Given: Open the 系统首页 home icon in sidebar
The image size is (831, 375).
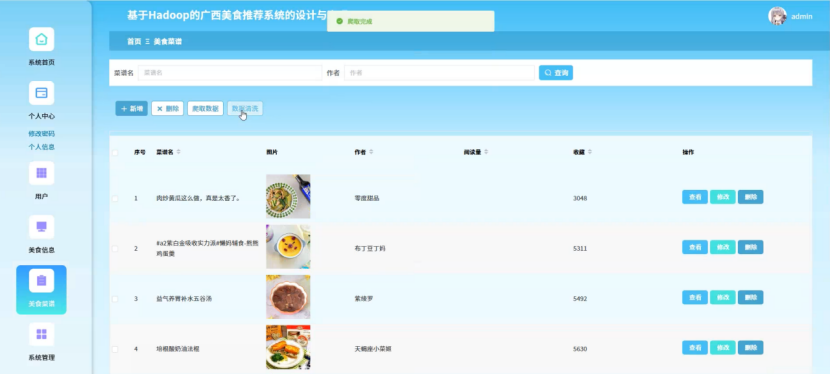Looking at the screenshot, I should (41, 39).
